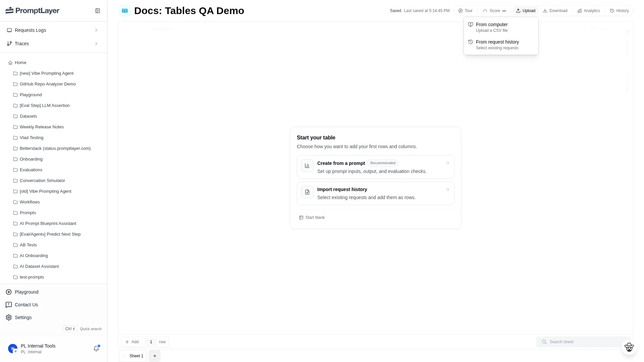
Task: Start the Tour
Action: coord(466,11)
